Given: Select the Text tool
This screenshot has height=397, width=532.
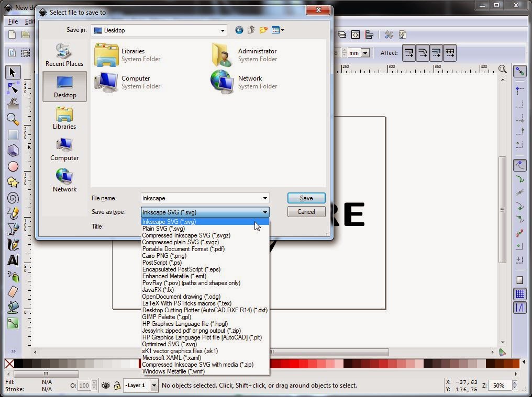Looking at the screenshot, I should tap(13, 260).
